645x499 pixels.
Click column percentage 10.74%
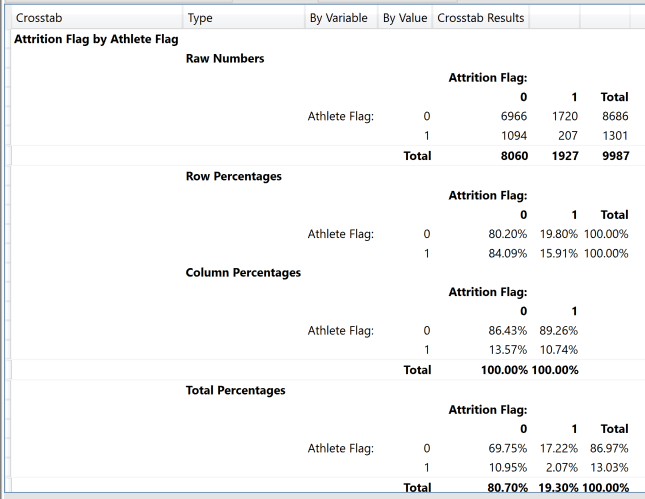tap(559, 350)
